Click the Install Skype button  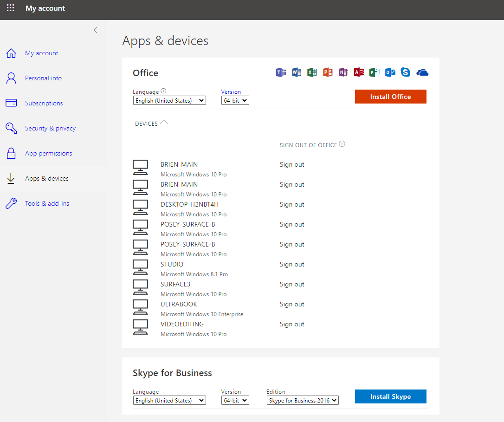coord(391,396)
